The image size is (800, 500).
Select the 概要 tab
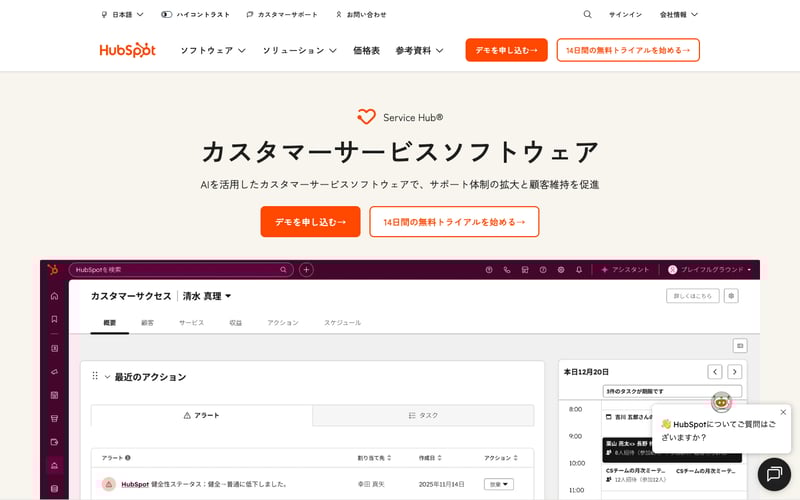pyautogui.click(x=110, y=322)
